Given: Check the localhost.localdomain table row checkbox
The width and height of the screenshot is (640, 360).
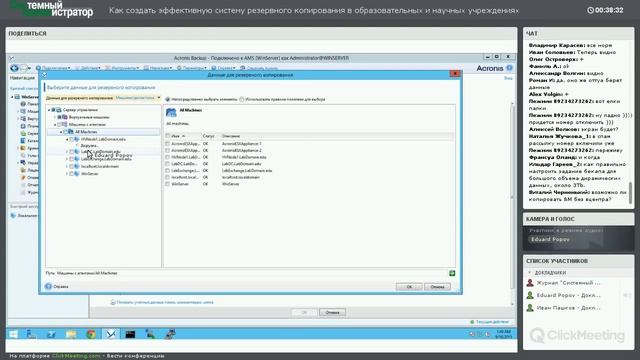Looking at the screenshot, I should [167, 177].
